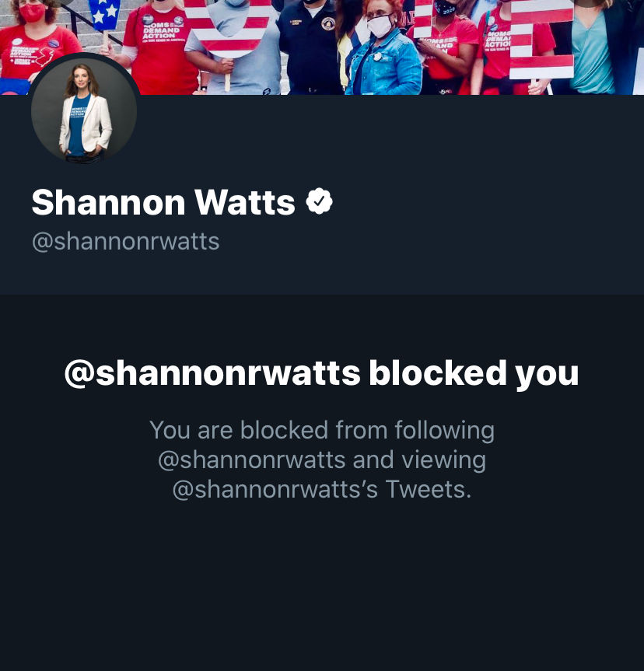Tap the '@shannonrwatts and viewing' mention
Screen dimensions: 644x671
pos(322,460)
